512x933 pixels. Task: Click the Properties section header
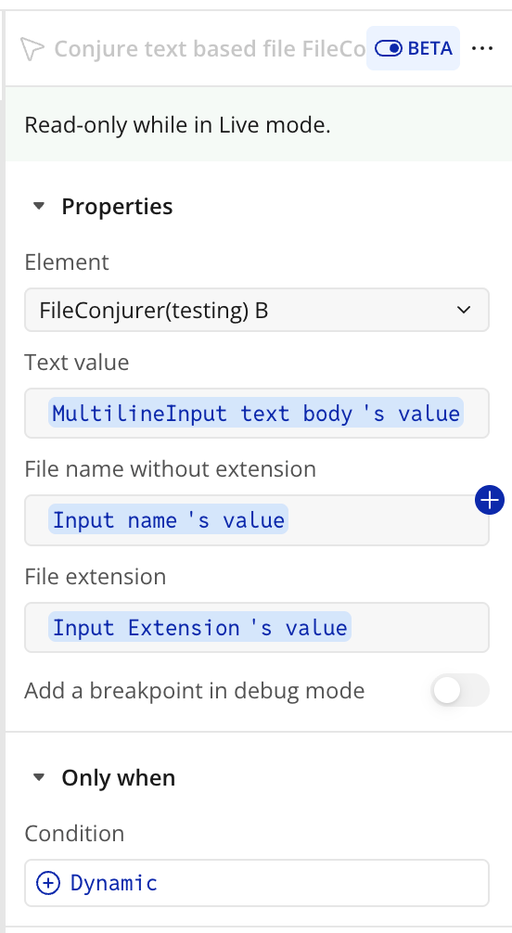pyautogui.click(x=117, y=206)
